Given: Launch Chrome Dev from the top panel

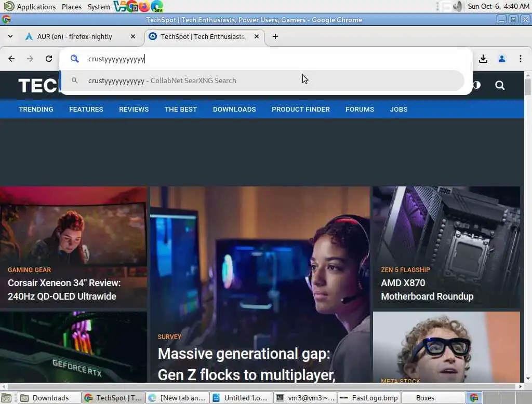Looking at the screenshot, I should (132, 6).
